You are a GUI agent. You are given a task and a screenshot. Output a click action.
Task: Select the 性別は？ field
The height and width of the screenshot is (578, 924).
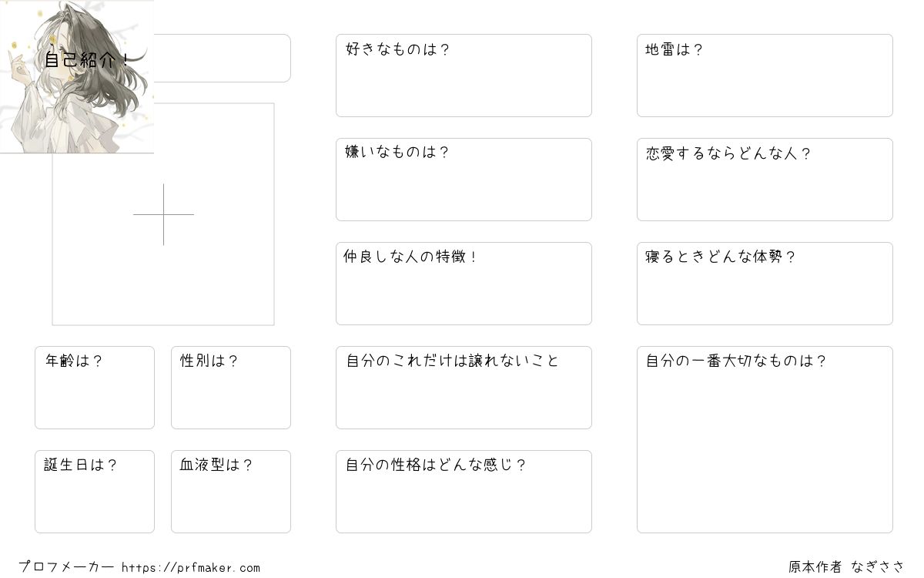(231, 388)
